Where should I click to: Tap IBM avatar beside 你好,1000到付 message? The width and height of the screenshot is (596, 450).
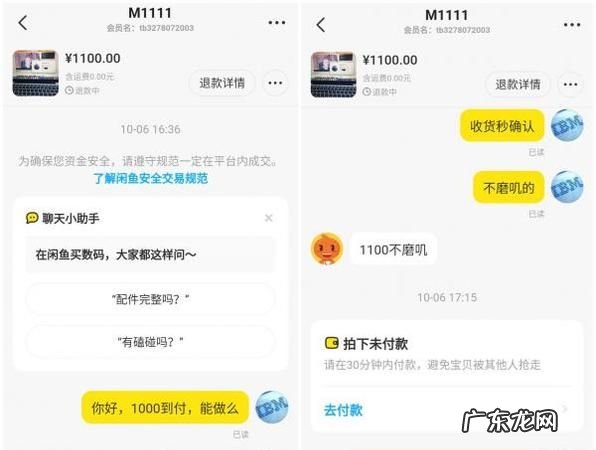click(271, 407)
